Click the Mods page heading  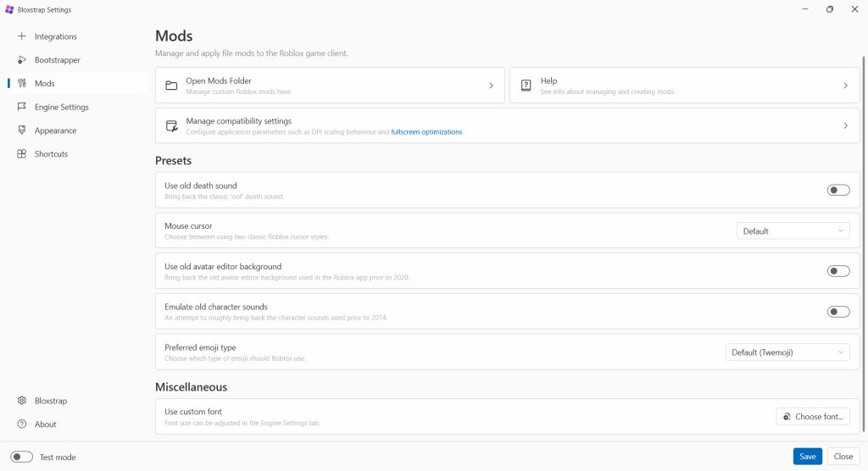pos(174,36)
